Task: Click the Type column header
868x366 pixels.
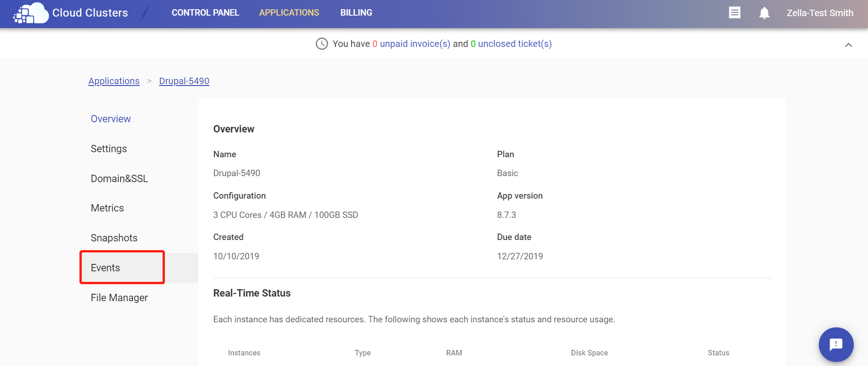Action: [x=363, y=353]
